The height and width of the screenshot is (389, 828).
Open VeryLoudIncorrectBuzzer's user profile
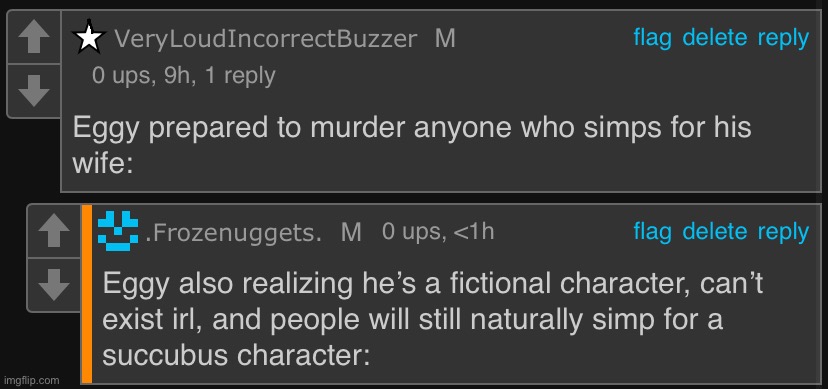click(x=266, y=39)
